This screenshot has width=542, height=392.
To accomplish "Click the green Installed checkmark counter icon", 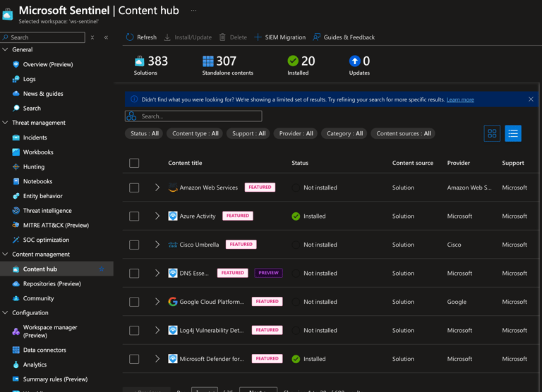I will coord(293,61).
